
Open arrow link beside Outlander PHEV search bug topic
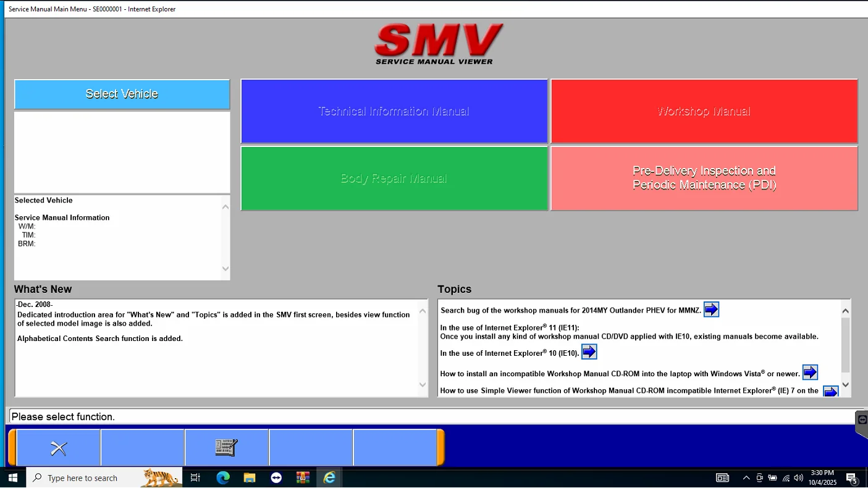coord(711,309)
